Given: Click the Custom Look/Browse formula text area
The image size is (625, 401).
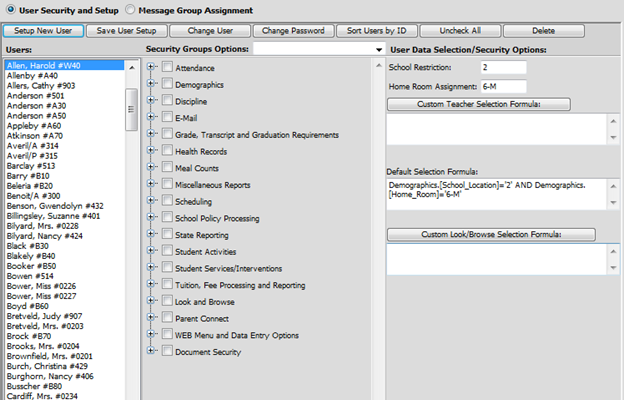Looking at the screenshot, I should point(497,259).
